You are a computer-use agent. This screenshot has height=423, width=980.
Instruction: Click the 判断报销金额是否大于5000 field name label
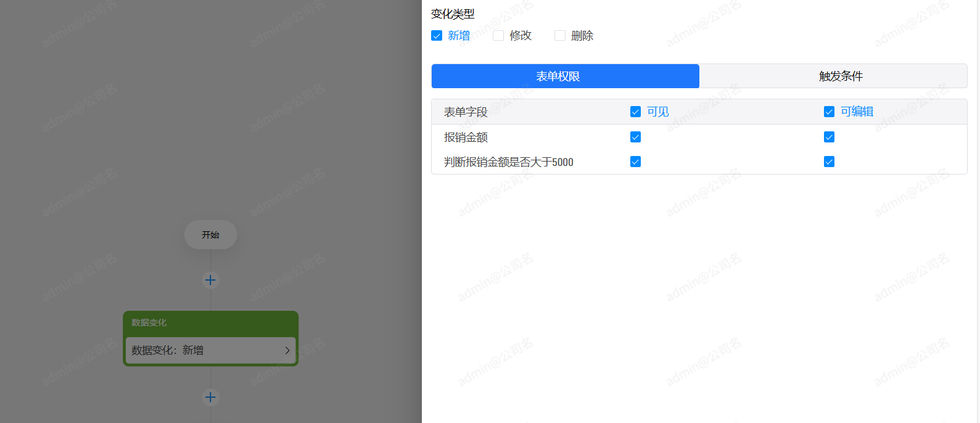[508, 162]
